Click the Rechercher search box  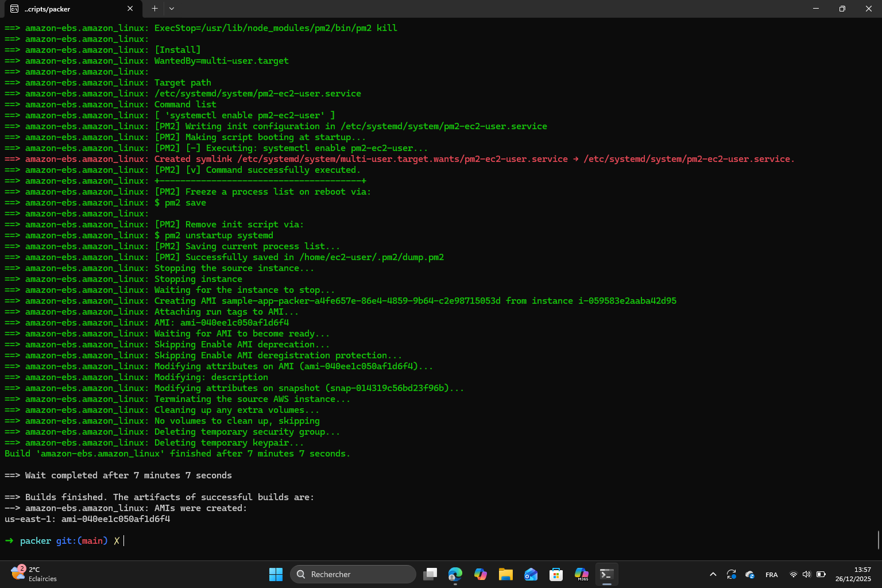point(353,574)
